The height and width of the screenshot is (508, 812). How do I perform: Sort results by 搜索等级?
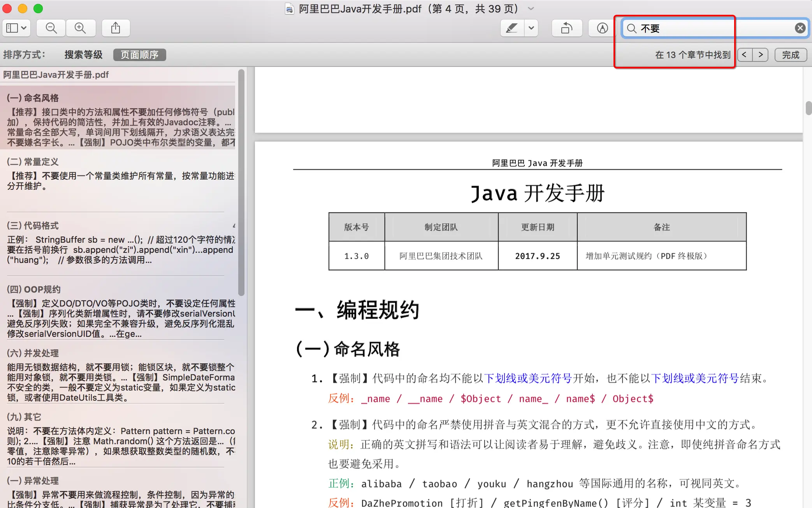point(83,55)
